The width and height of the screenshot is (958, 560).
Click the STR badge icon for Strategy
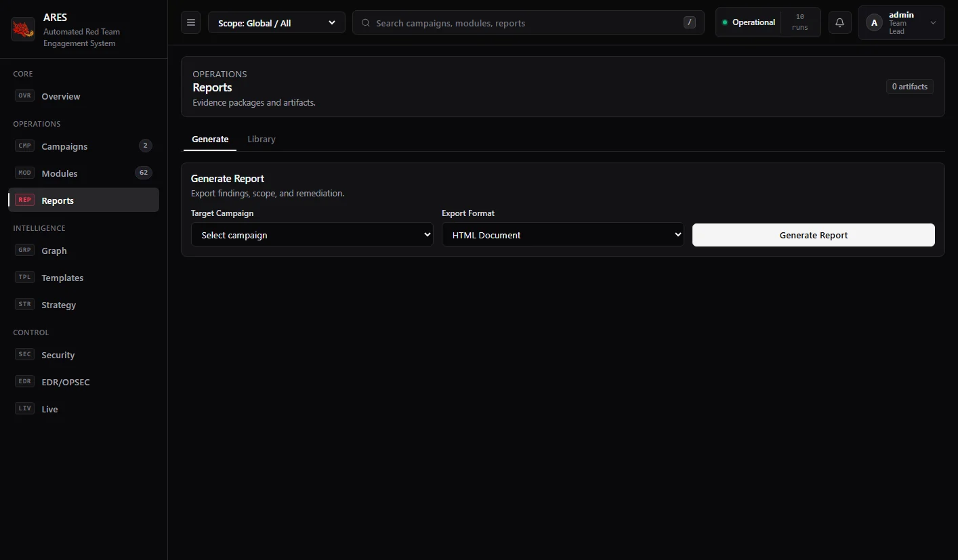[25, 305]
